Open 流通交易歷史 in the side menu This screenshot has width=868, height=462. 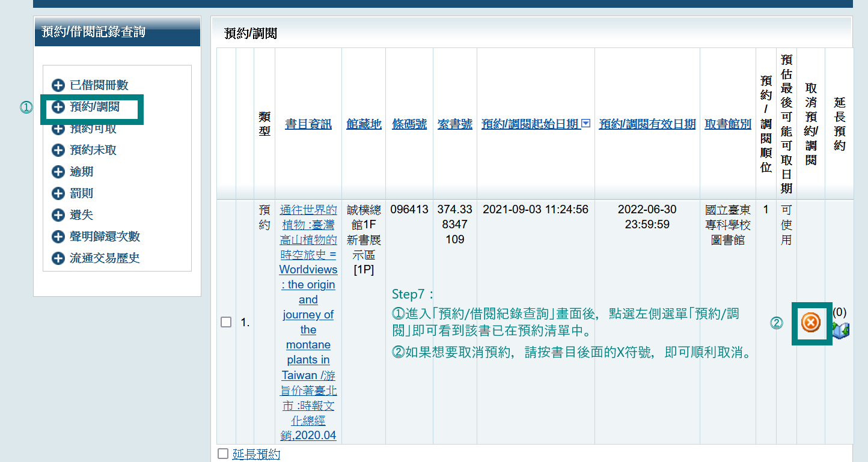[x=105, y=258]
